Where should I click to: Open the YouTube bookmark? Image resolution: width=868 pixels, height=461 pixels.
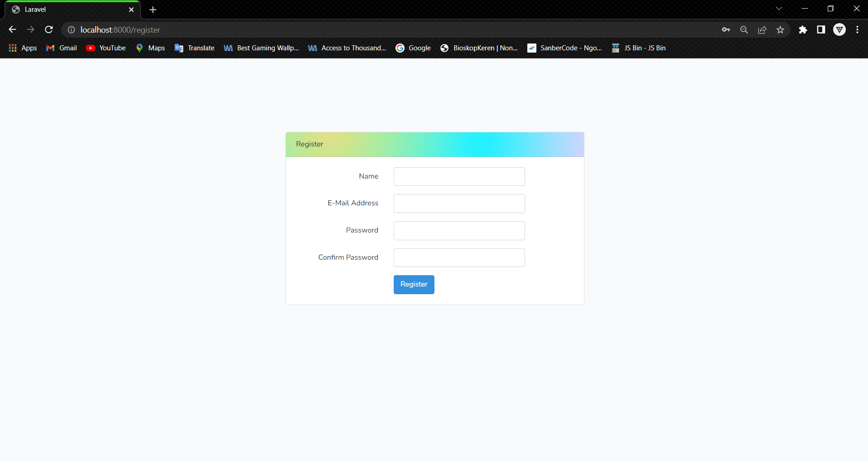coord(106,48)
